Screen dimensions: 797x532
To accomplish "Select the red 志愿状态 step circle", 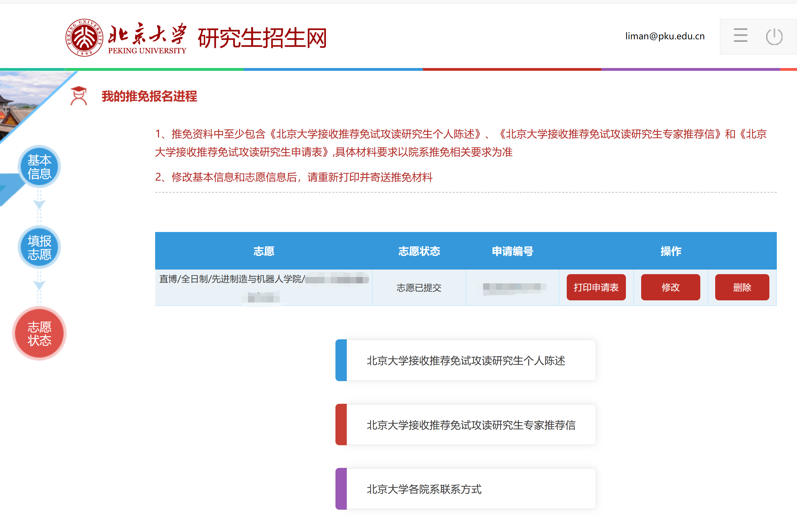I will [x=39, y=333].
